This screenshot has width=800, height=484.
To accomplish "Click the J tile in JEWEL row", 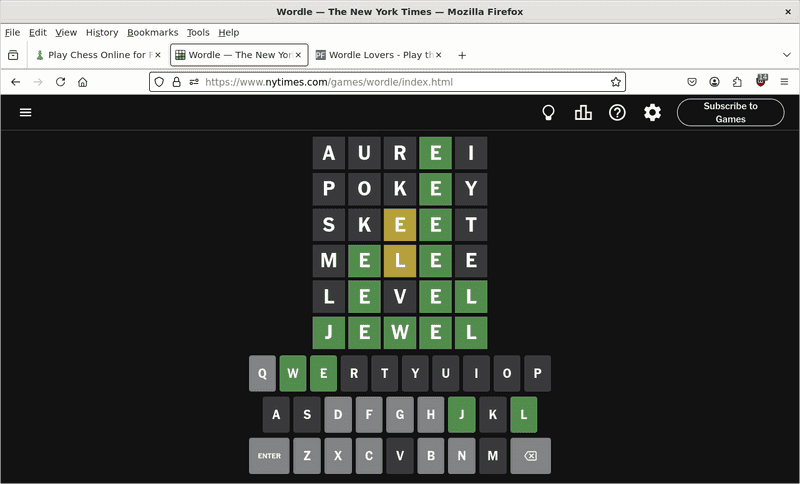I will coord(329,333).
